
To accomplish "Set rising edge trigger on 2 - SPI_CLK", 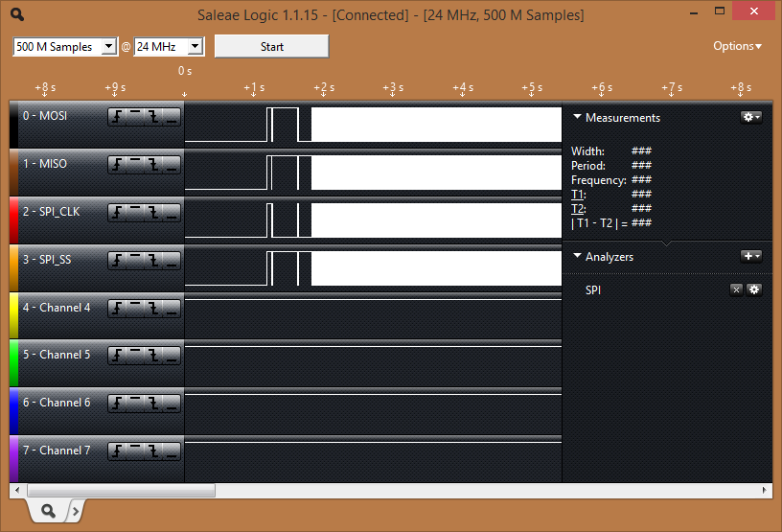I will tap(118, 213).
